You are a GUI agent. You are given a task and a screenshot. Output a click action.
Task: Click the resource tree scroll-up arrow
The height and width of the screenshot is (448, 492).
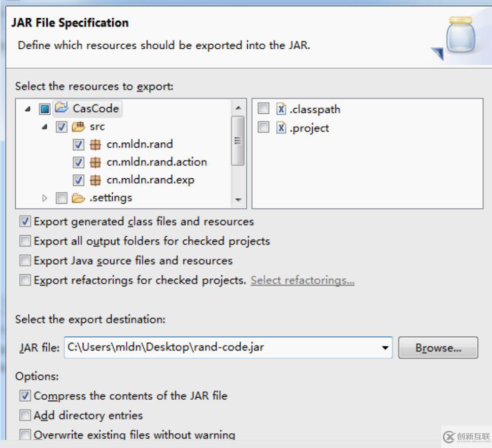[x=239, y=108]
